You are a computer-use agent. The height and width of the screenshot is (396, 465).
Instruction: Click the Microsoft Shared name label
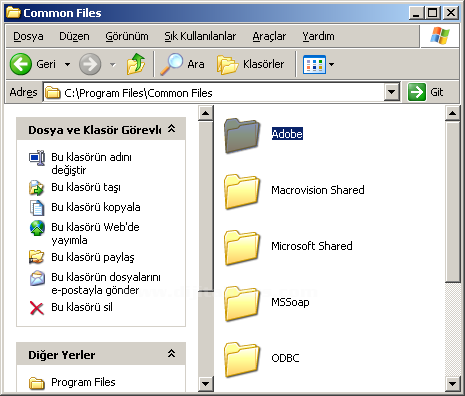point(312,246)
